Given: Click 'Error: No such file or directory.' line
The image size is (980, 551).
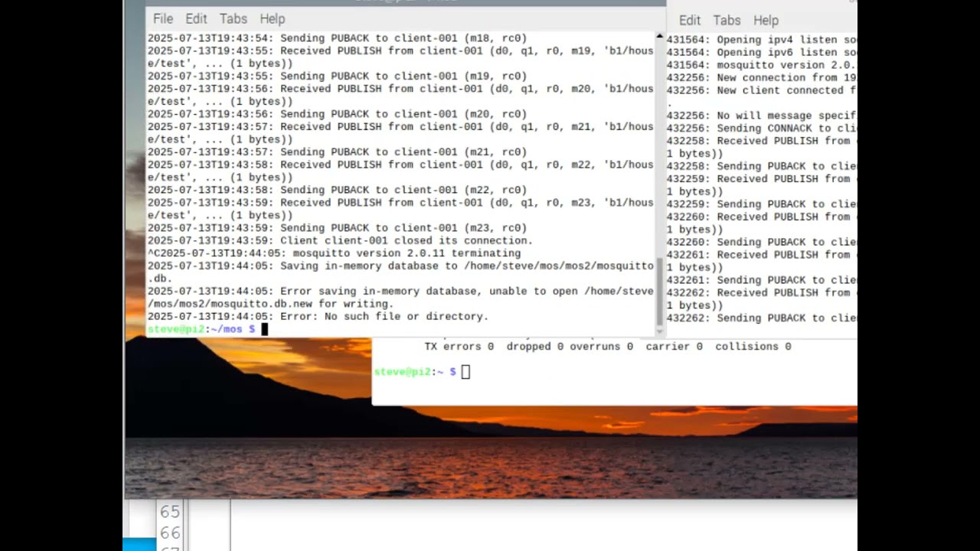Looking at the screenshot, I should (x=318, y=316).
